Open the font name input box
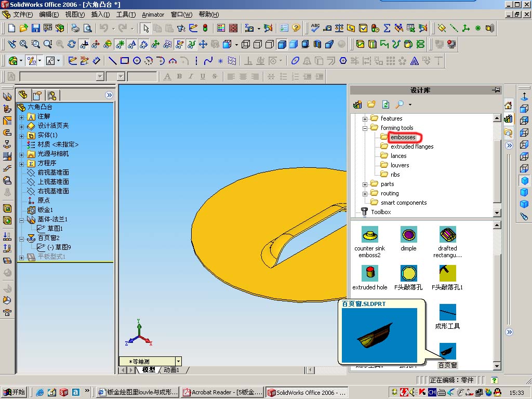Screen dimensions: 532x399 click(62, 76)
